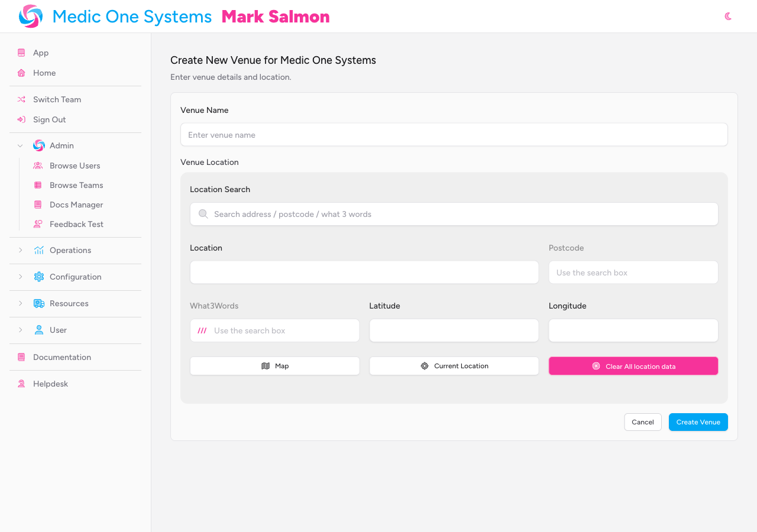Click the Helpdesk icon in sidebar

21,384
